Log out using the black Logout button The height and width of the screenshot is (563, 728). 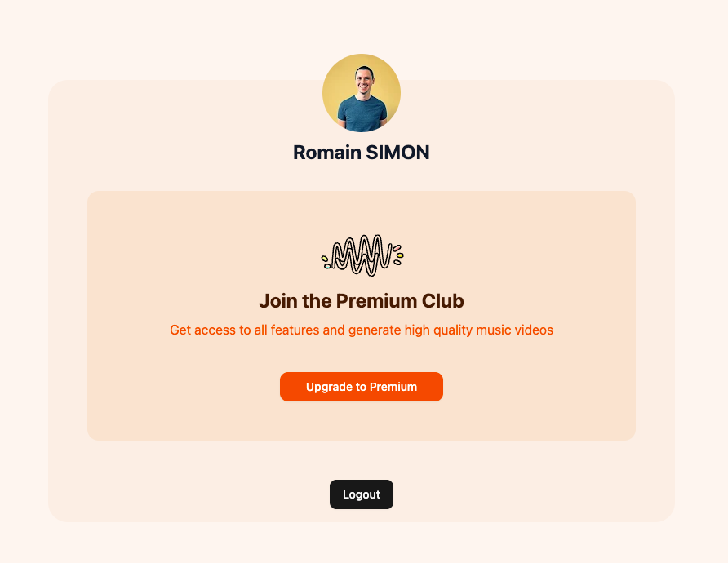pyautogui.click(x=362, y=494)
